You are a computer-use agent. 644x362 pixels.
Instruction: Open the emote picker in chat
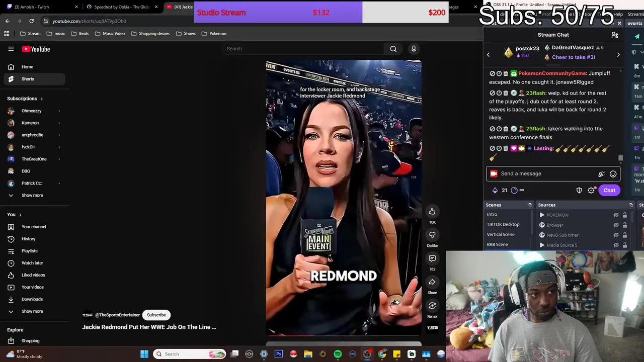point(613,174)
